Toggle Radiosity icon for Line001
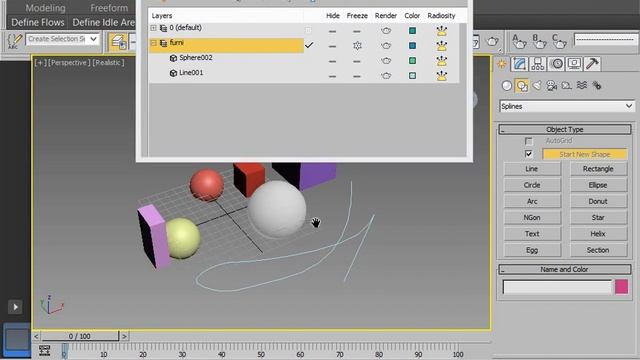 pyautogui.click(x=441, y=76)
